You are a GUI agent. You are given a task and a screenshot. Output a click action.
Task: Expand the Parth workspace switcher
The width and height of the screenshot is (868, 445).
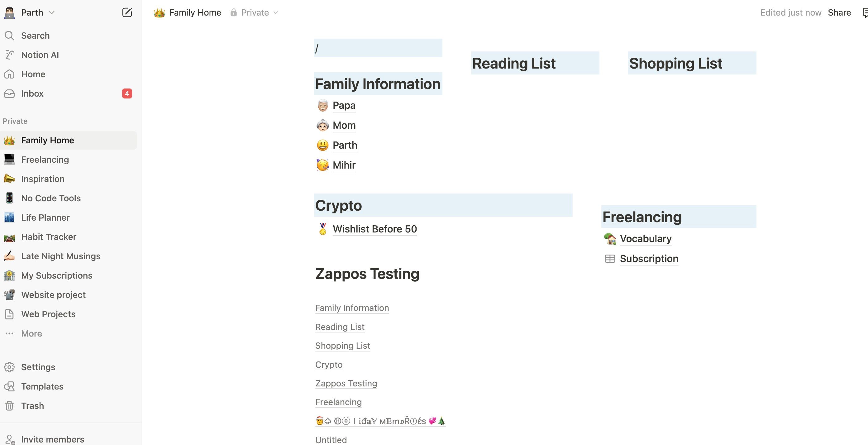[x=37, y=12]
